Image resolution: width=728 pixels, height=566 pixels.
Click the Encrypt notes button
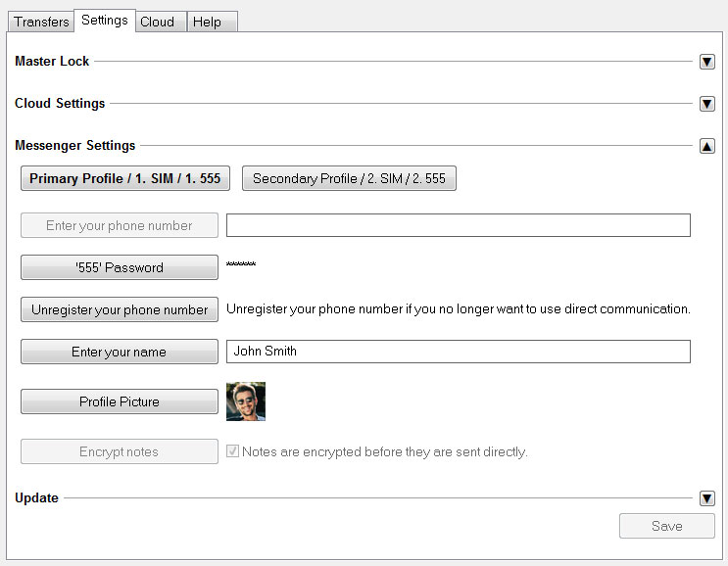coord(120,451)
